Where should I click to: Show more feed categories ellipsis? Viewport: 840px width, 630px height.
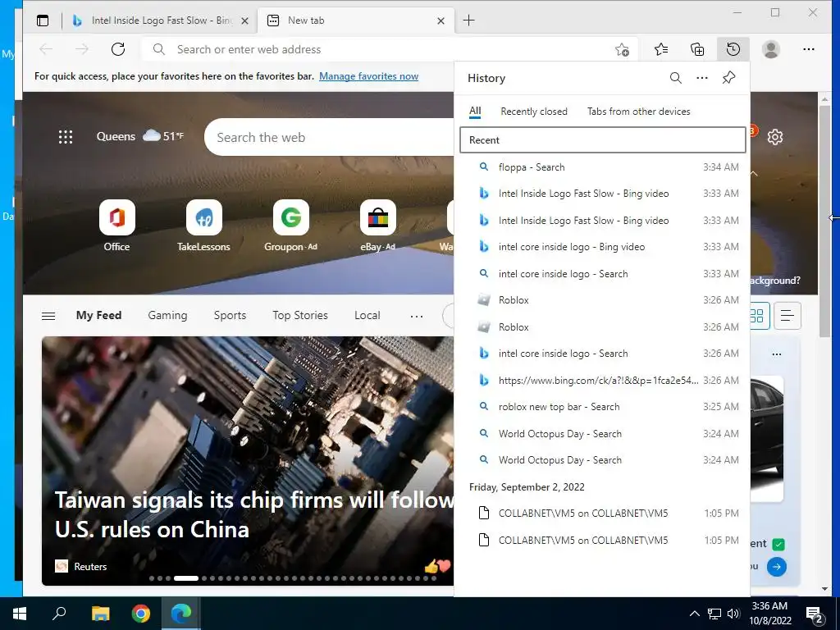pos(416,316)
